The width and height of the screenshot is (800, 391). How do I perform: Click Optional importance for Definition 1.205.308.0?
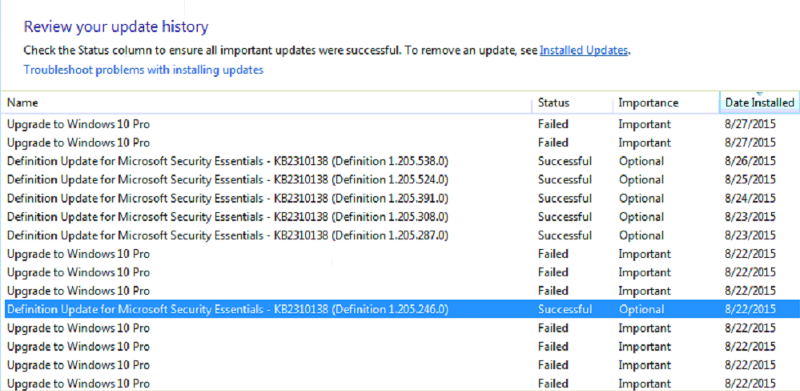pos(641,217)
